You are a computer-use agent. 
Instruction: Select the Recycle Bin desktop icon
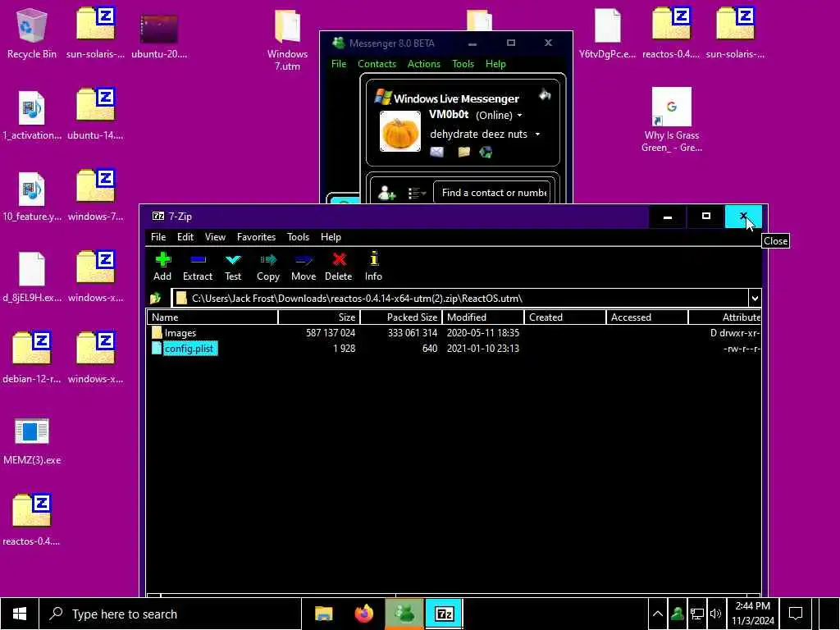(x=32, y=33)
